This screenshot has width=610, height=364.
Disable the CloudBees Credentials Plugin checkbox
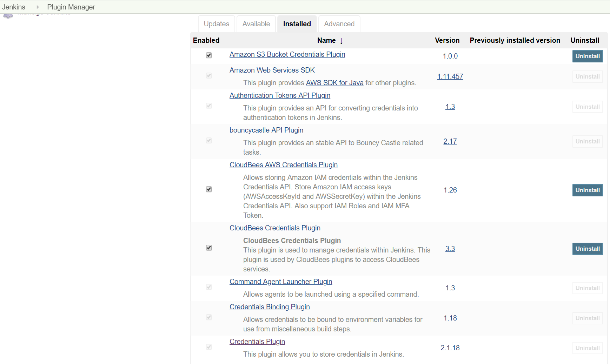209,248
